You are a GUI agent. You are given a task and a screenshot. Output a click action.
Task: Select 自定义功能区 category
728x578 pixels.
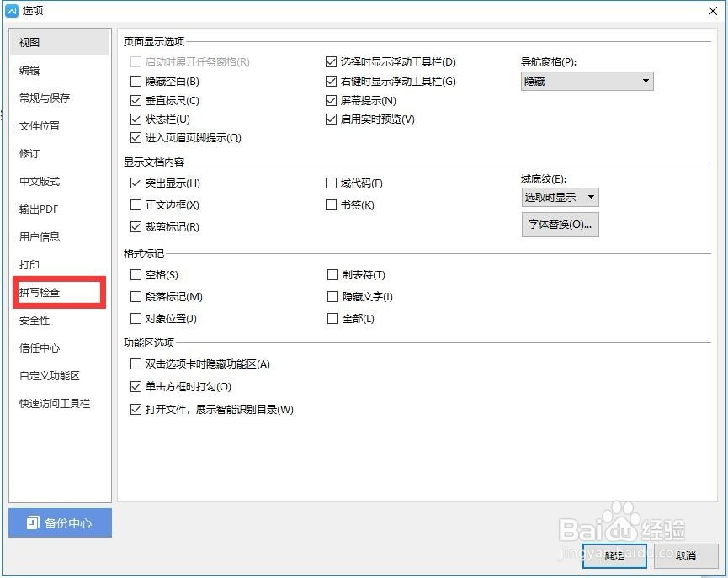(50, 375)
